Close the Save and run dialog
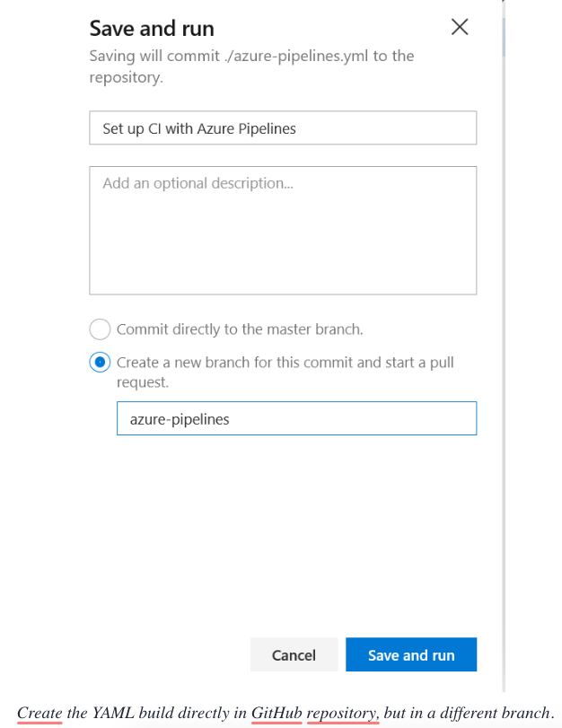 pyautogui.click(x=460, y=27)
